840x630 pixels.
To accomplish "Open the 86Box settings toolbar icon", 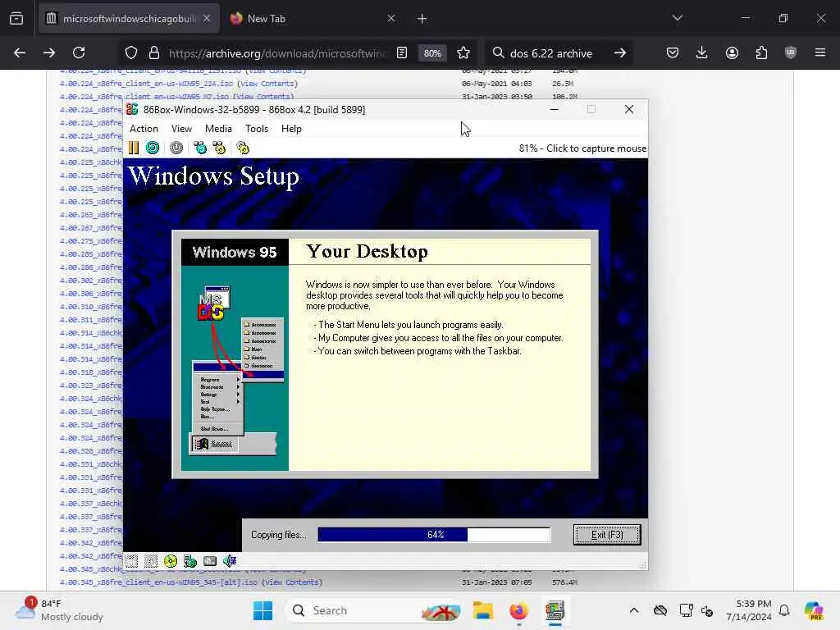I will tap(243, 148).
